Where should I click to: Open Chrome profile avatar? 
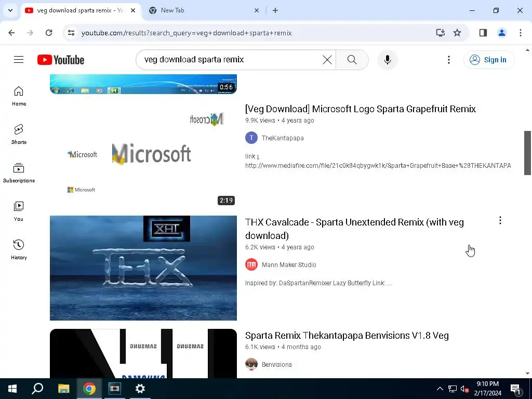tap(502, 33)
